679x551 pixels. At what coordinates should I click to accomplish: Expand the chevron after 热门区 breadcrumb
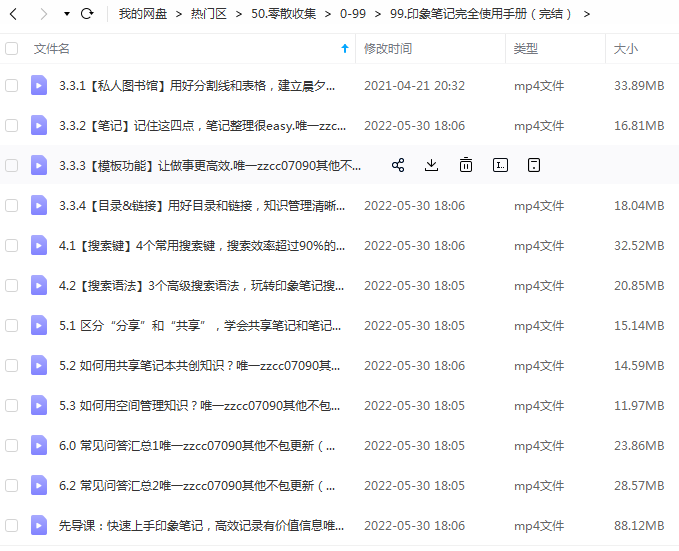coord(239,14)
